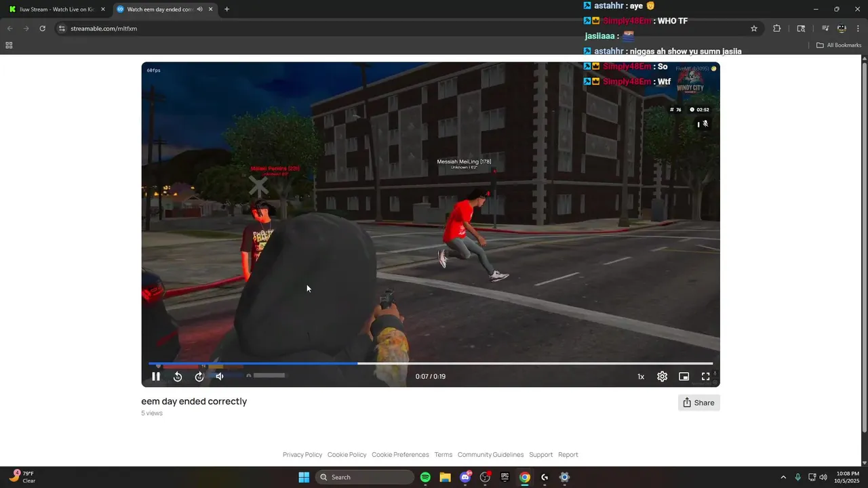The height and width of the screenshot is (488, 868).
Task: Click the microphone icon in the system tray
Action: pos(798,477)
